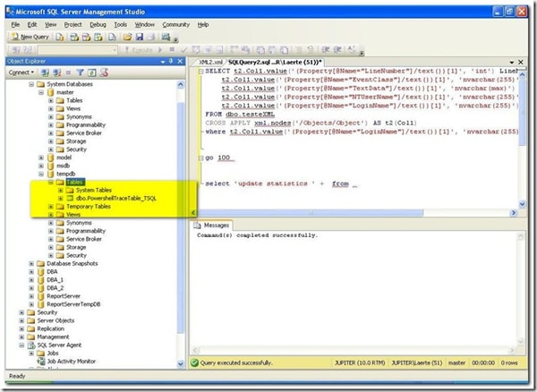
Task: Click the DBA_2 database cylinder icon
Action: [x=41, y=288]
